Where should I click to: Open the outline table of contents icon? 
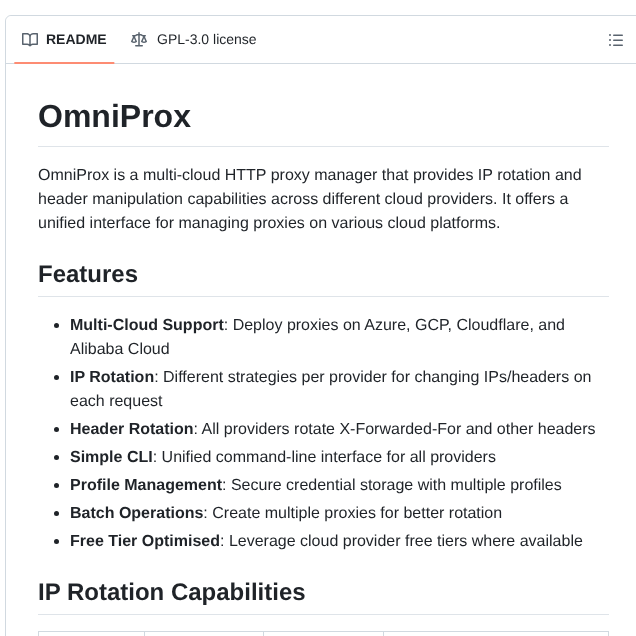click(x=616, y=40)
